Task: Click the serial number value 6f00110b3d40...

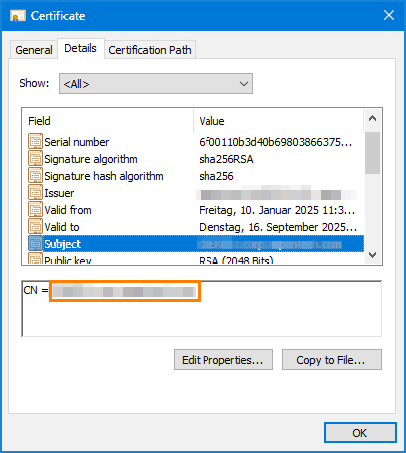Action: tap(275, 142)
